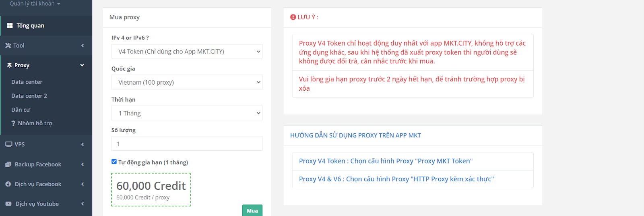644x216 pixels.
Task: Click the Tool wrench icon in sidebar
Action: point(8,46)
